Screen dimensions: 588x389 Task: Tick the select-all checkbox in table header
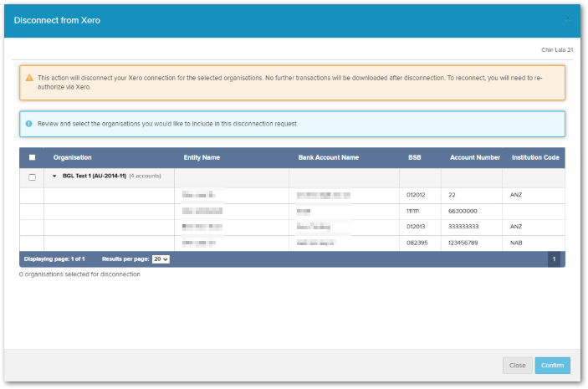[33, 157]
